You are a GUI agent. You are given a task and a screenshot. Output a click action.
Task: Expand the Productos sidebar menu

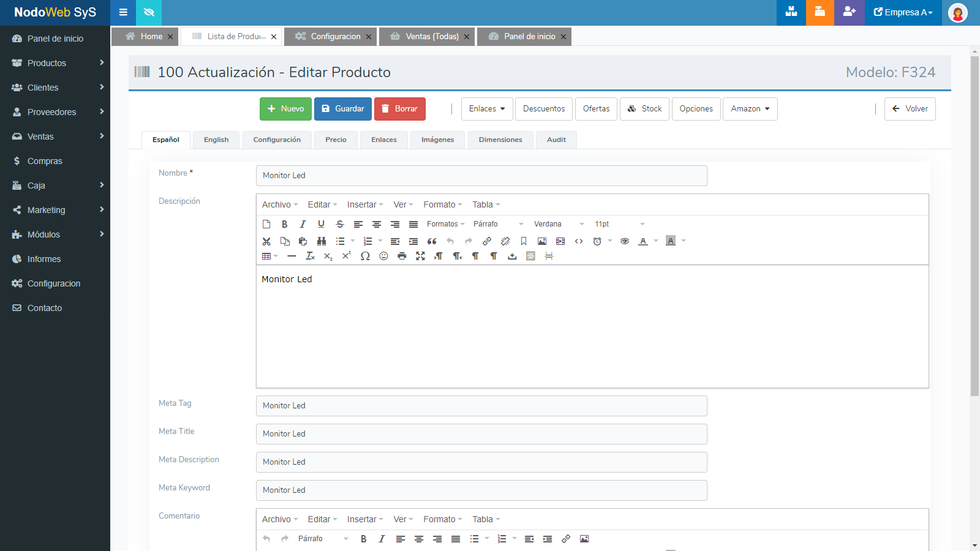pos(55,63)
